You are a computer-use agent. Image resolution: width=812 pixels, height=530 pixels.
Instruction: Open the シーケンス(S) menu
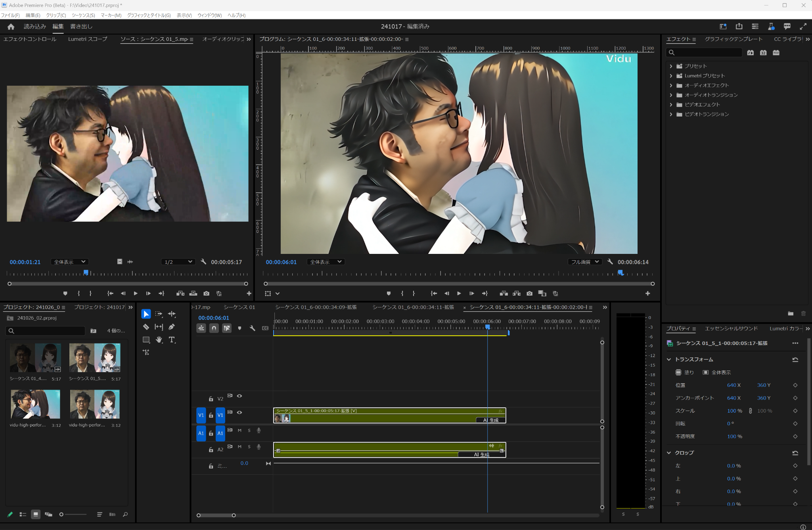tap(83, 15)
